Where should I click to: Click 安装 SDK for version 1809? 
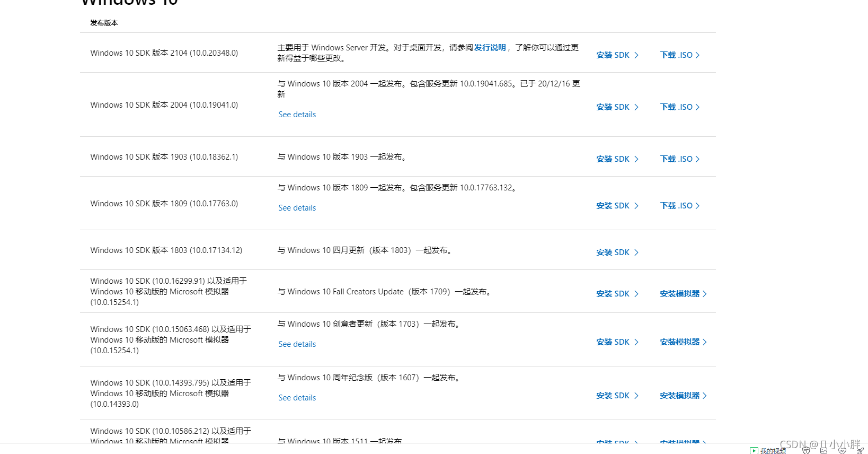pyautogui.click(x=617, y=206)
